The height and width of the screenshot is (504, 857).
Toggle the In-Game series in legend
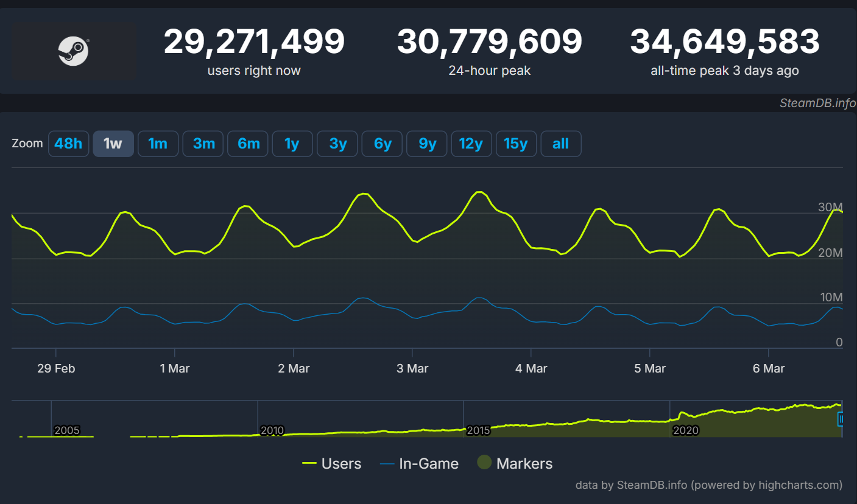(x=419, y=464)
